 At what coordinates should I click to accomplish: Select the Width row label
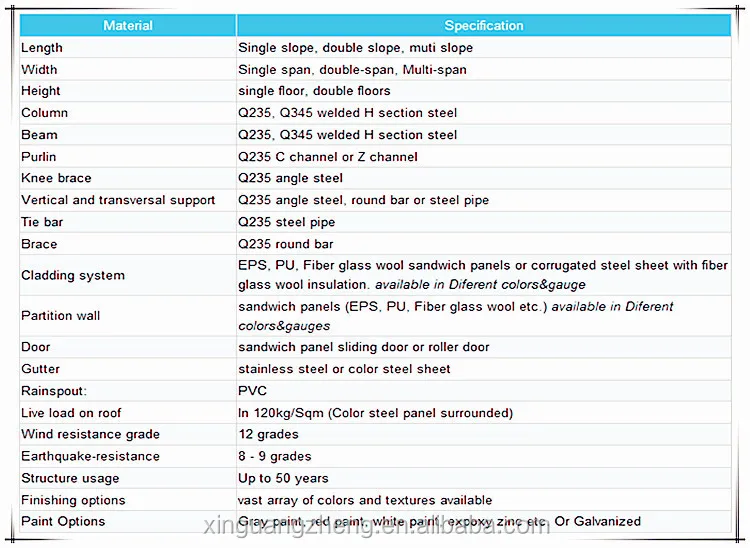39,70
